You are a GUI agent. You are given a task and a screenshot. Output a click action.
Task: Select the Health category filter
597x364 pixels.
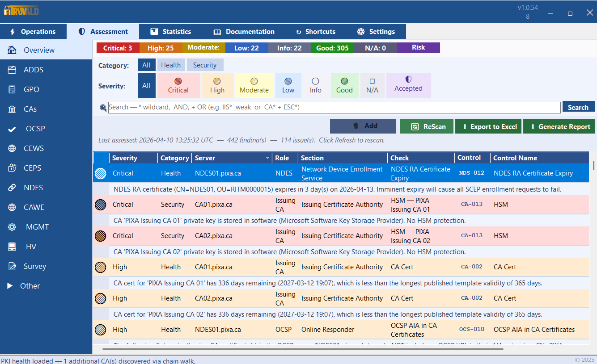(x=171, y=65)
